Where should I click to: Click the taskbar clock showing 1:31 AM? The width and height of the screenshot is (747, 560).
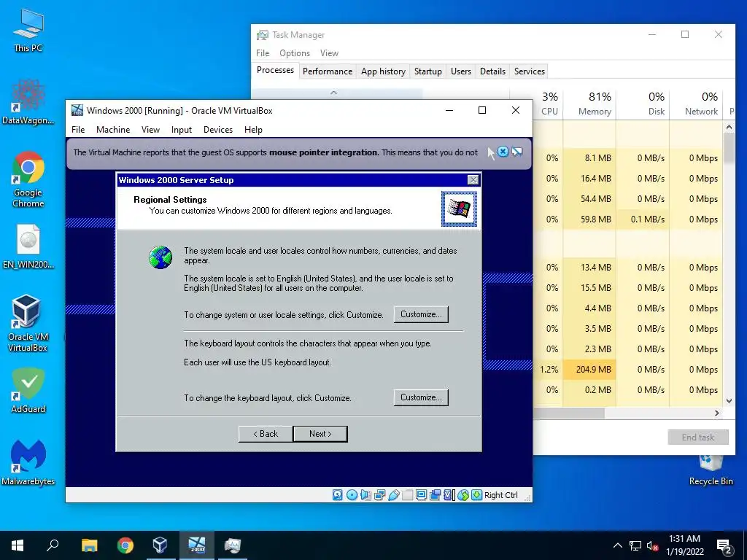click(684, 545)
